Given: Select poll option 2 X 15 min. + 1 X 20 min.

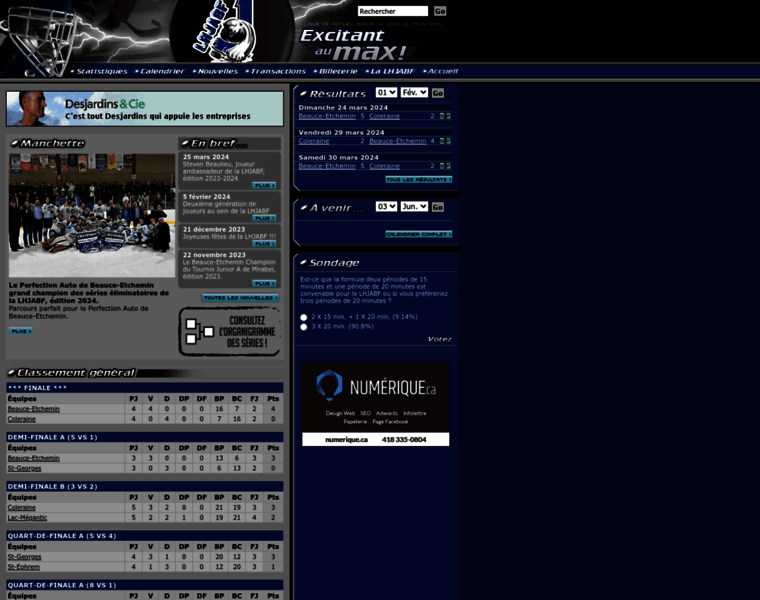Looking at the screenshot, I should pos(304,317).
